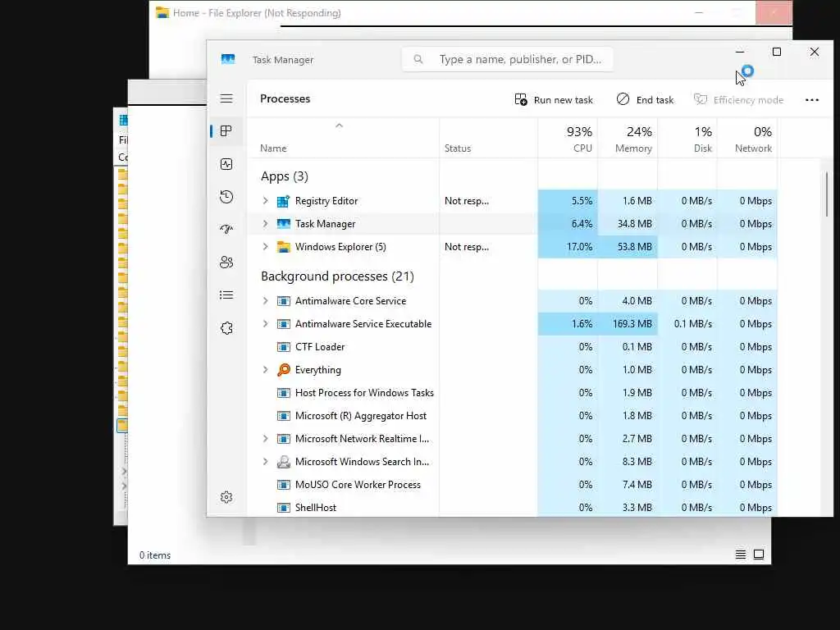Click the MoUSO Core Worker icon
The image size is (840, 630).
point(283,484)
